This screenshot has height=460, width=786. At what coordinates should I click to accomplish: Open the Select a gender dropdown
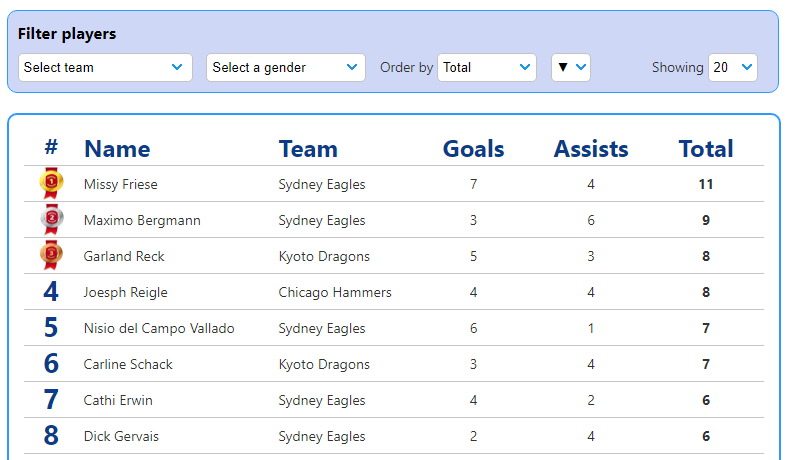(286, 67)
